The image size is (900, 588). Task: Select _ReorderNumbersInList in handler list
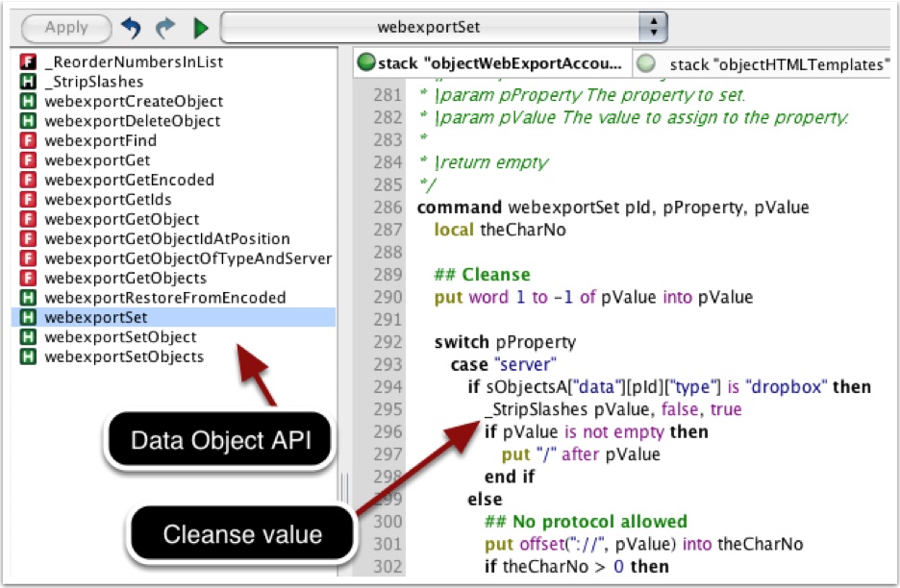[135, 61]
